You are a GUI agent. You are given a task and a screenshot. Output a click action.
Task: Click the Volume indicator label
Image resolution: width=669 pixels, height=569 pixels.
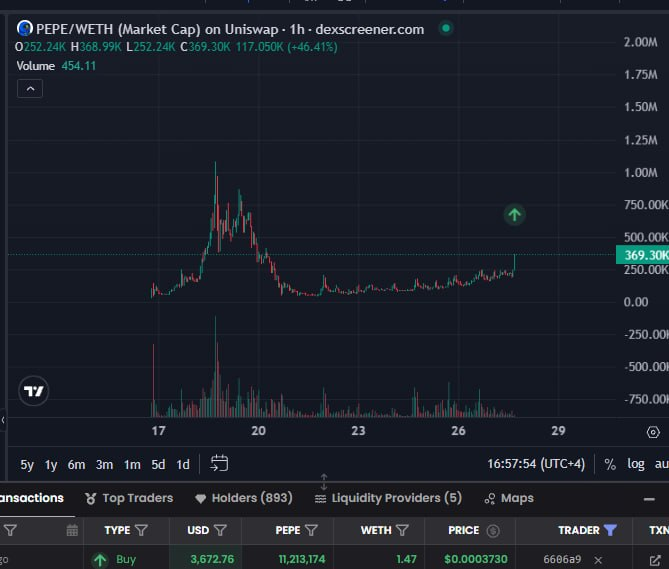click(35, 66)
